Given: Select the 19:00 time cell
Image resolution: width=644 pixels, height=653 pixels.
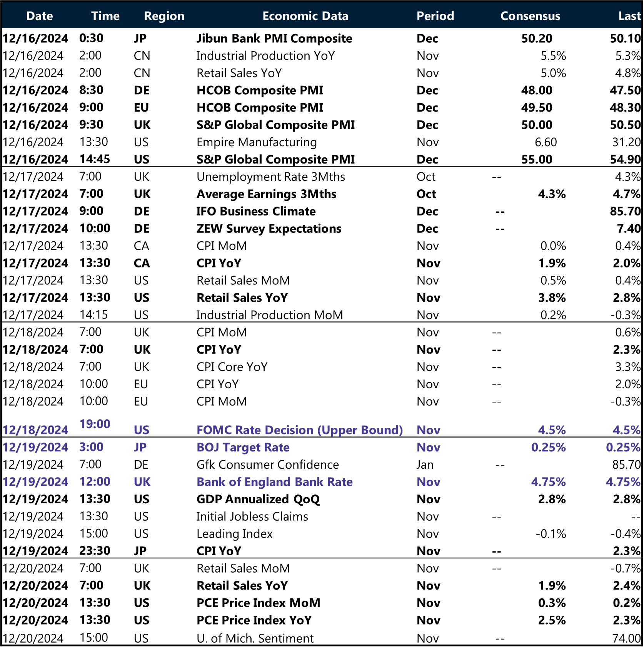Looking at the screenshot, I should pos(95,424).
